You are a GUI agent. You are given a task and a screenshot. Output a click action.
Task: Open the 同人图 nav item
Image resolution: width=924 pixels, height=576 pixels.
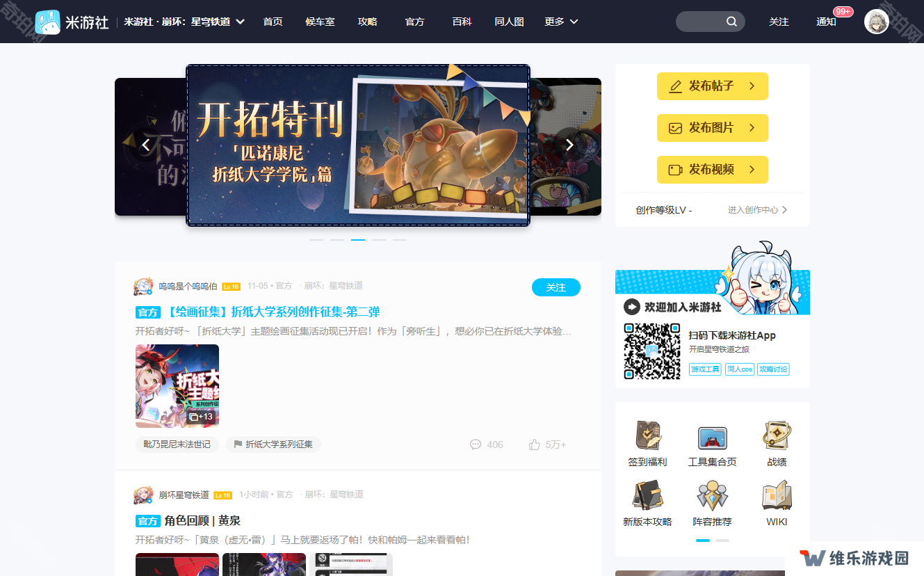coord(509,22)
